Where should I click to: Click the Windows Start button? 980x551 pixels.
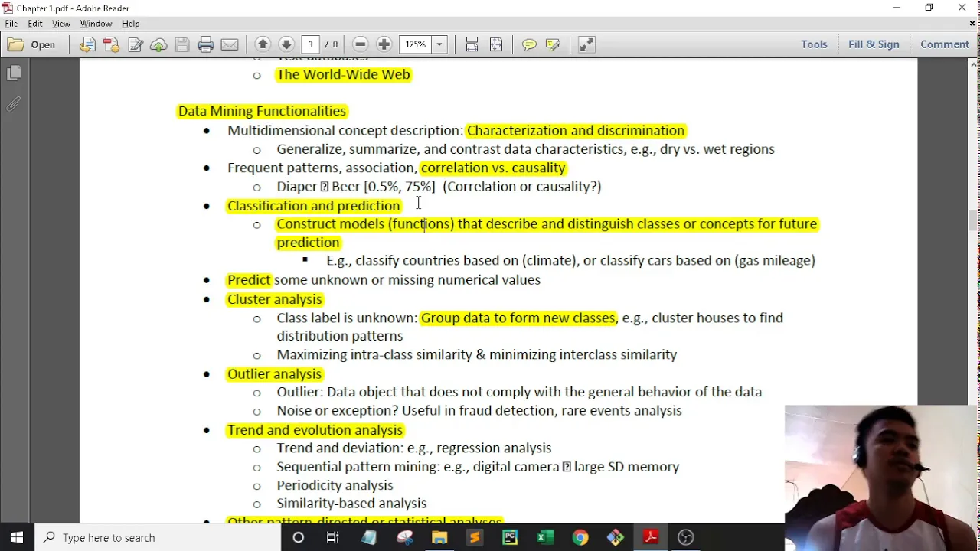tap(17, 537)
